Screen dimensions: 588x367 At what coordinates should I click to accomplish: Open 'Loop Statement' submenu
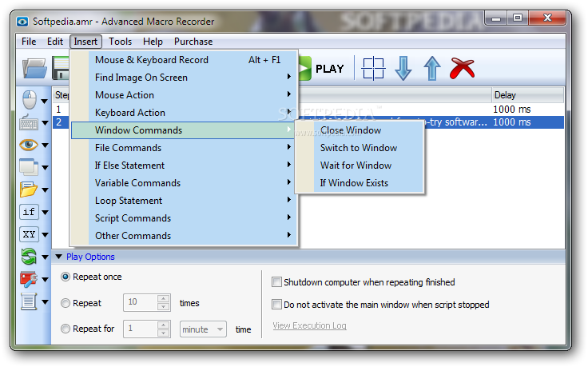[184, 201]
